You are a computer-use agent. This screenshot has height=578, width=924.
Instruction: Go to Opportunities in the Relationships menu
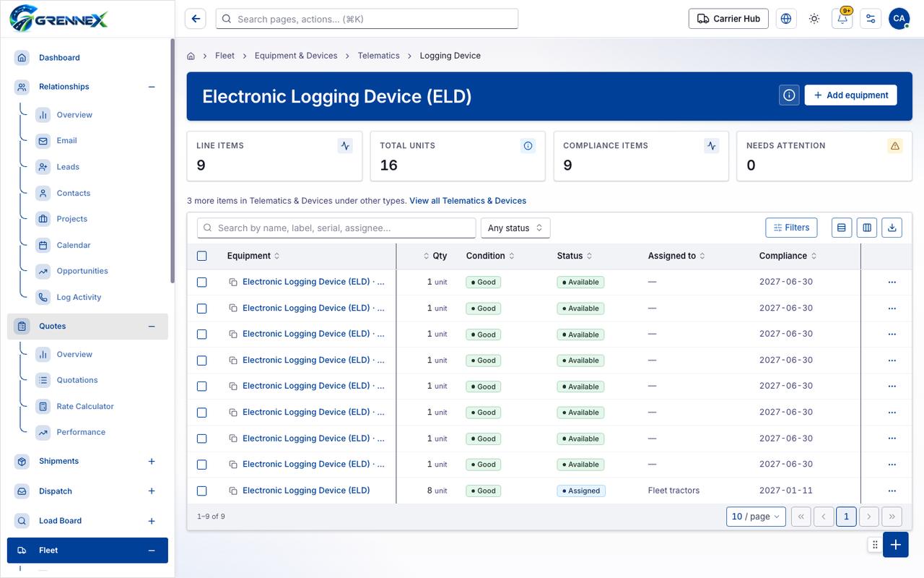[82, 271]
